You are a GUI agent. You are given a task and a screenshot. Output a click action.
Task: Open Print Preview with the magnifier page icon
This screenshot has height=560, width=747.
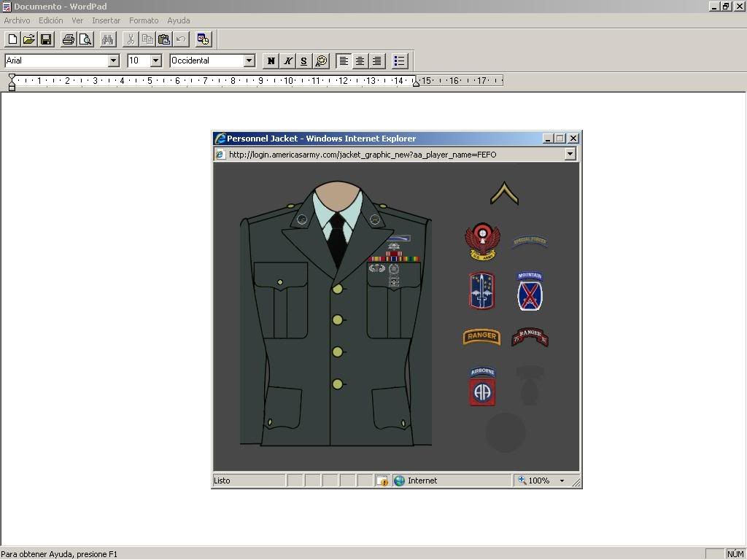click(85, 39)
